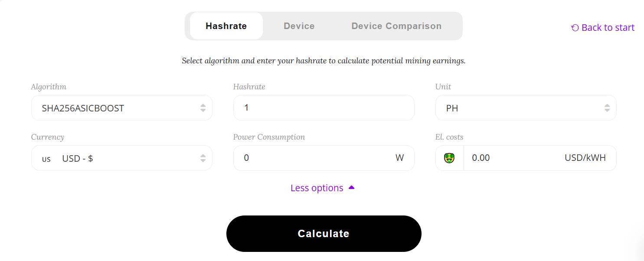
Task: Select the Hashrate tab
Action: [226, 26]
